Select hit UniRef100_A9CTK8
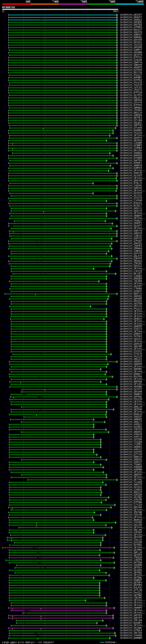This screenshot has width=146, height=644. [131, 633]
